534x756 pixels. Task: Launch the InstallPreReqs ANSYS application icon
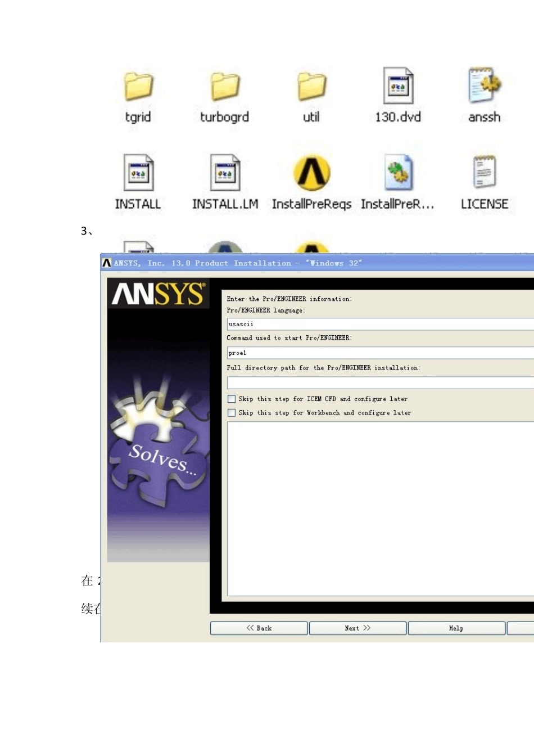click(x=311, y=173)
